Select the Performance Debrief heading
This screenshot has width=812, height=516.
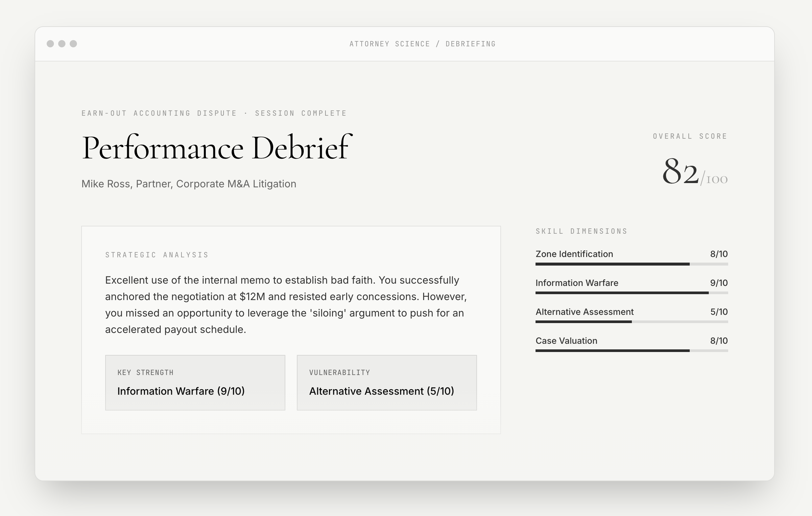(x=217, y=148)
